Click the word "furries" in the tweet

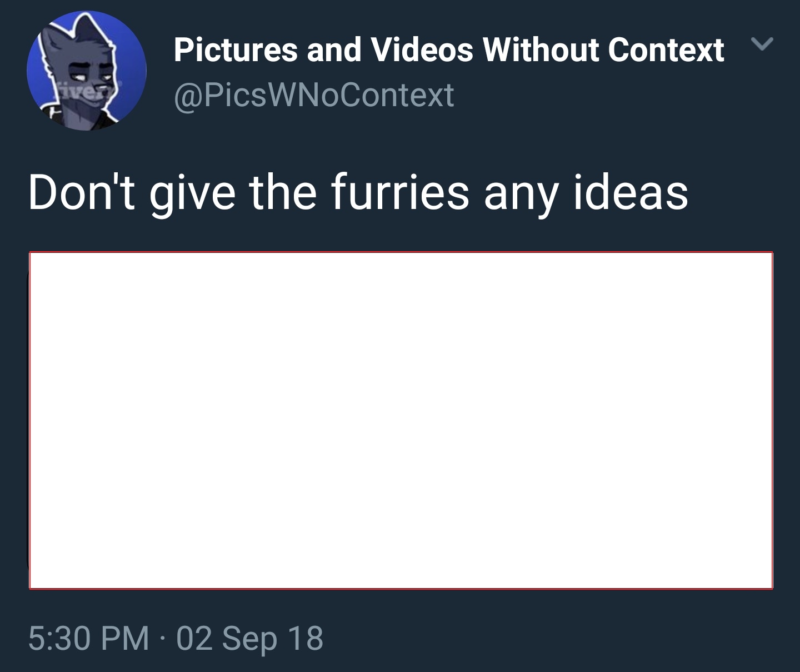[400, 192]
